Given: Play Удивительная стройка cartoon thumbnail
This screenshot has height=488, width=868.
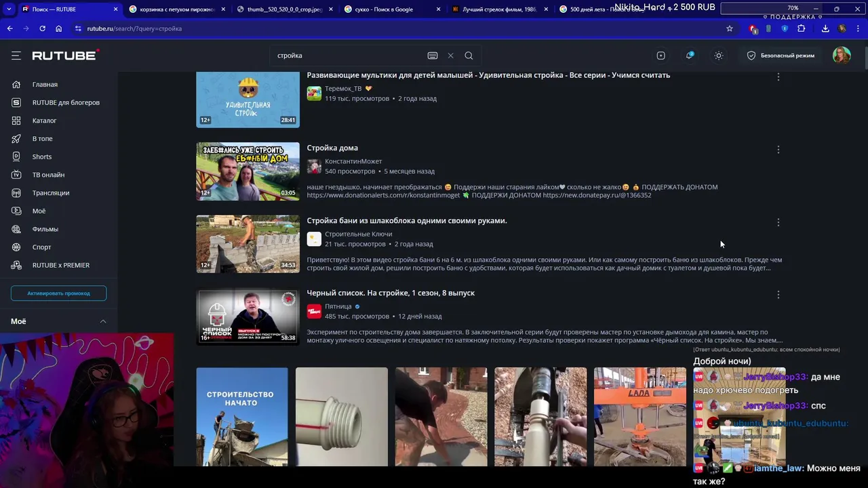Looking at the screenshot, I should click(248, 99).
